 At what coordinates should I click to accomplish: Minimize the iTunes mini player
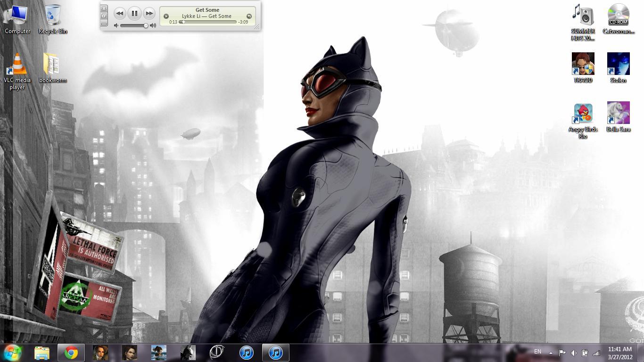(x=104, y=23)
